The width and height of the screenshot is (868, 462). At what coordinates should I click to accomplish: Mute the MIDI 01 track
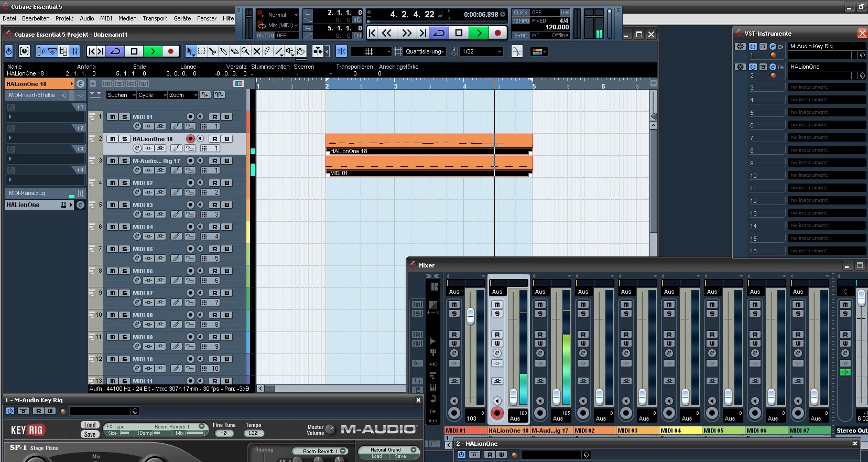coord(113,117)
